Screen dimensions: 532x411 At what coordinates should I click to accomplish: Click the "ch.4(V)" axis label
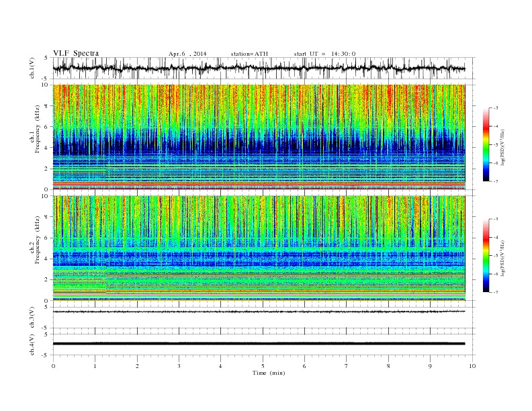(32, 345)
